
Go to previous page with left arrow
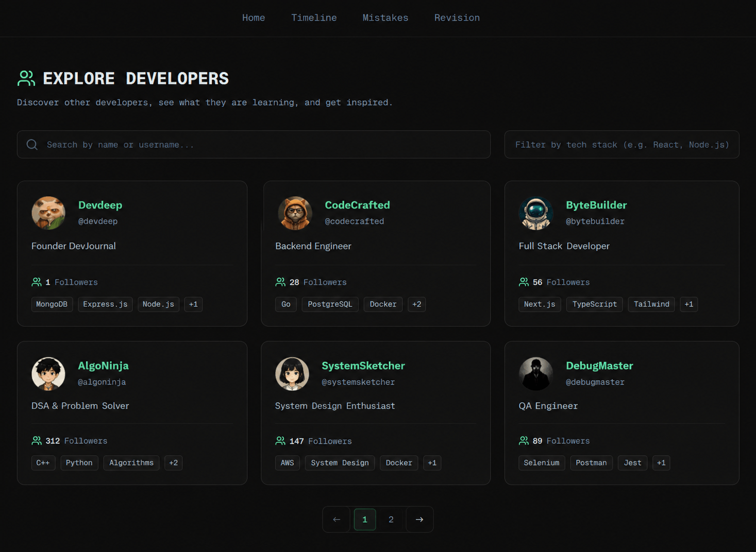coord(337,520)
